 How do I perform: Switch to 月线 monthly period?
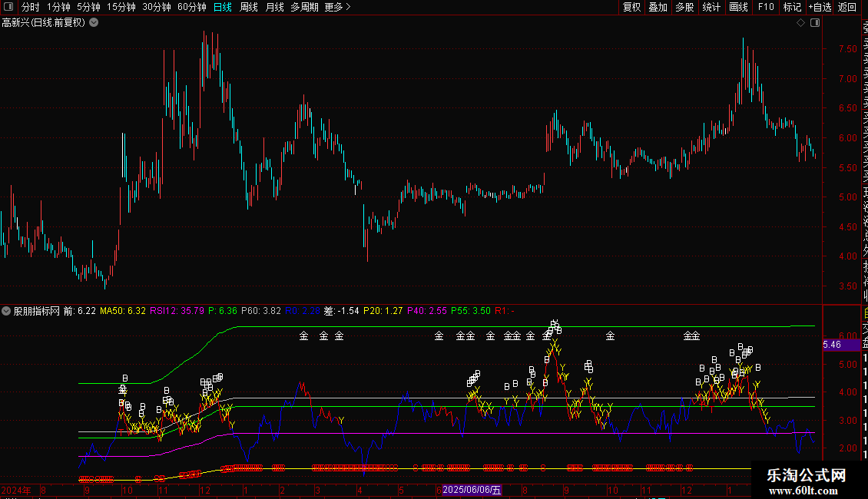[x=274, y=7]
